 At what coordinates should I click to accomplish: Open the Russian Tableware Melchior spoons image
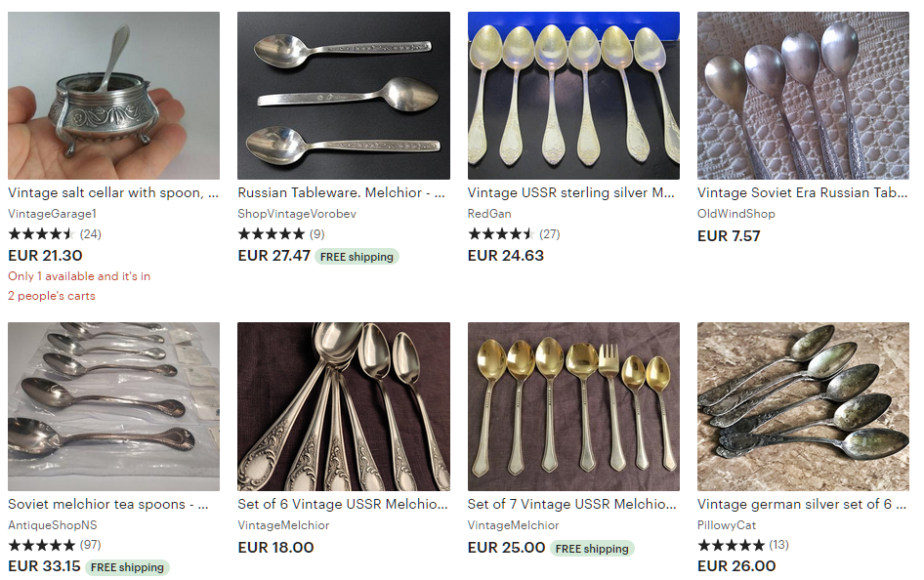coord(344,96)
